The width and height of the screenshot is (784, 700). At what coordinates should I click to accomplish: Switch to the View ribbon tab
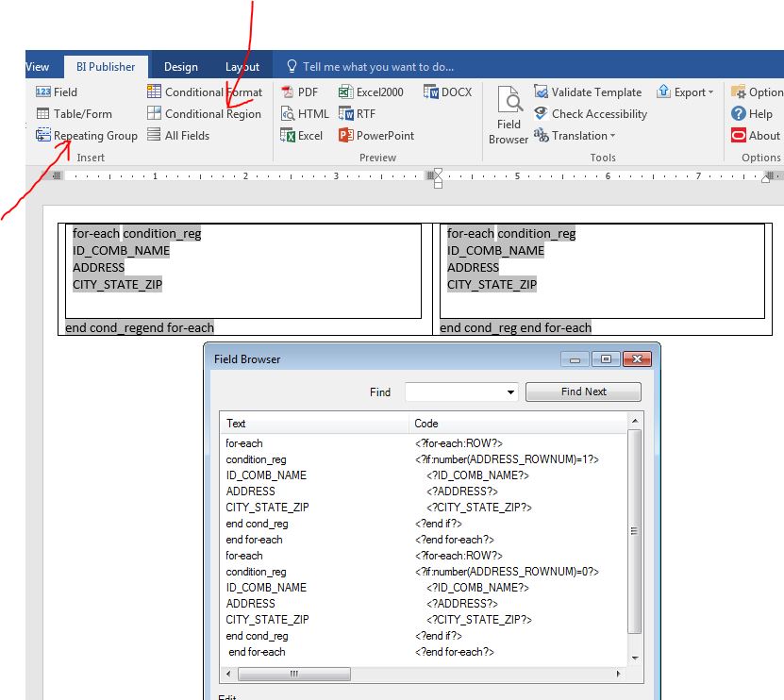38,67
